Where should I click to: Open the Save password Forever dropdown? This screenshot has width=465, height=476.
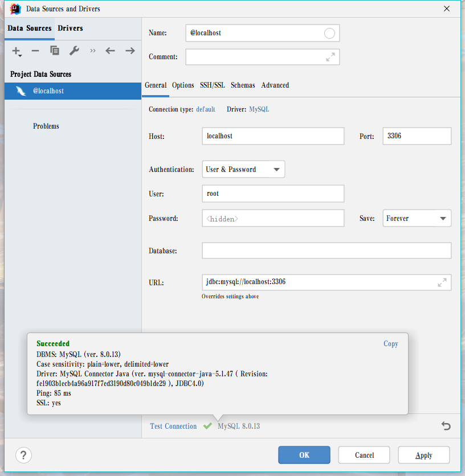tap(417, 219)
